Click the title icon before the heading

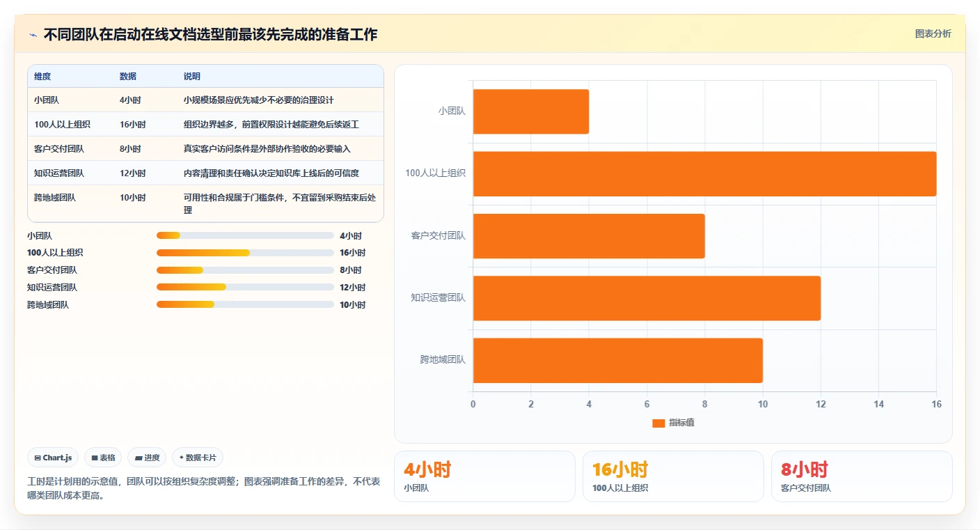[x=33, y=35]
